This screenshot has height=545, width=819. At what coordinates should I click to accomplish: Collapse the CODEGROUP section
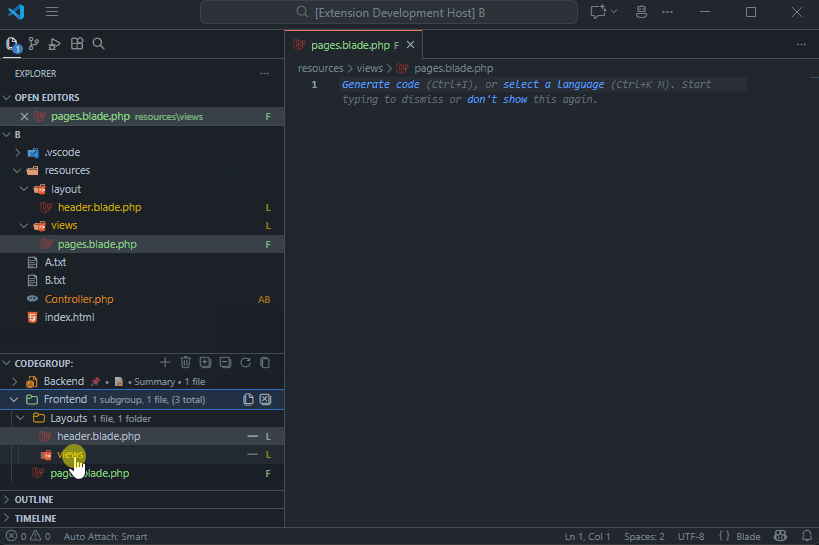click(x=7, y=363)
